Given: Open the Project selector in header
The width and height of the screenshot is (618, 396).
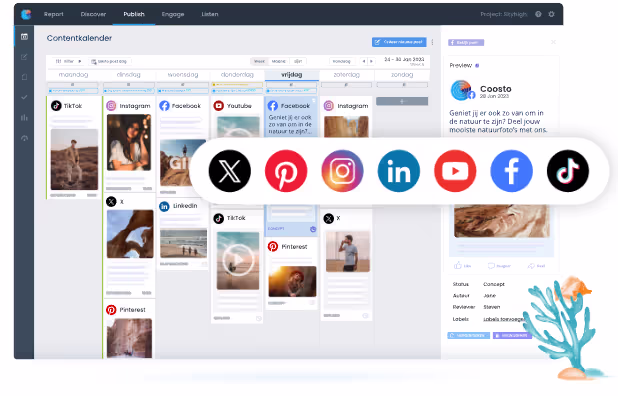Looking at the screenshot, I should [x=504, y=14].
